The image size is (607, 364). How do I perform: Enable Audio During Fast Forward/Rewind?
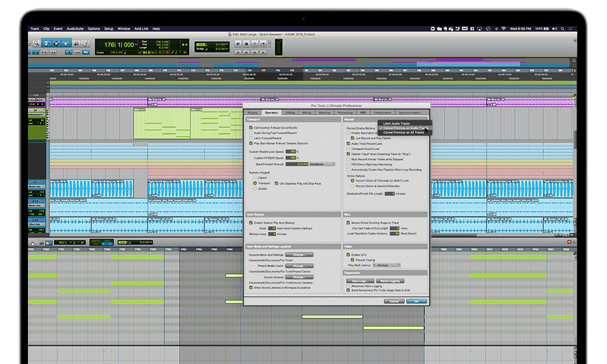coord(251,133)
